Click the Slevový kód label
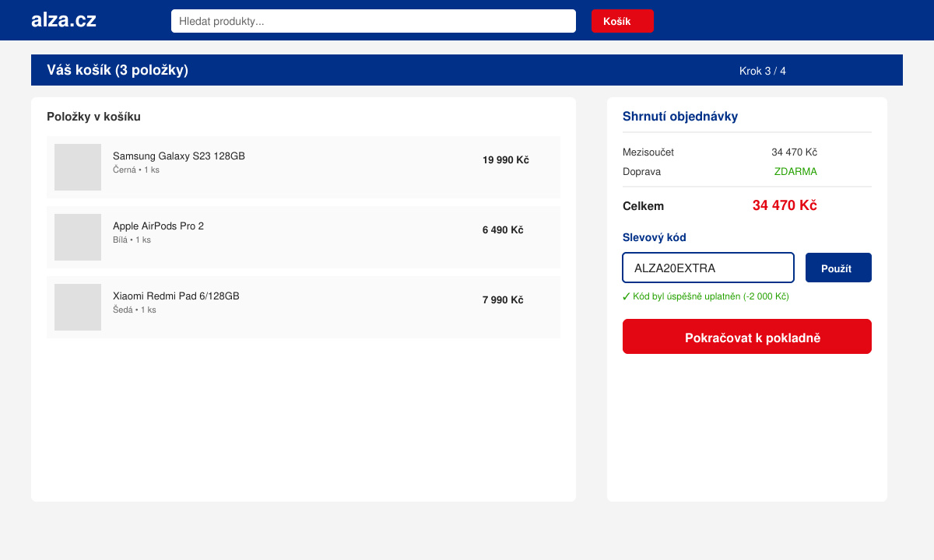This screenshot has width=934, height=560. pos(655,237)
